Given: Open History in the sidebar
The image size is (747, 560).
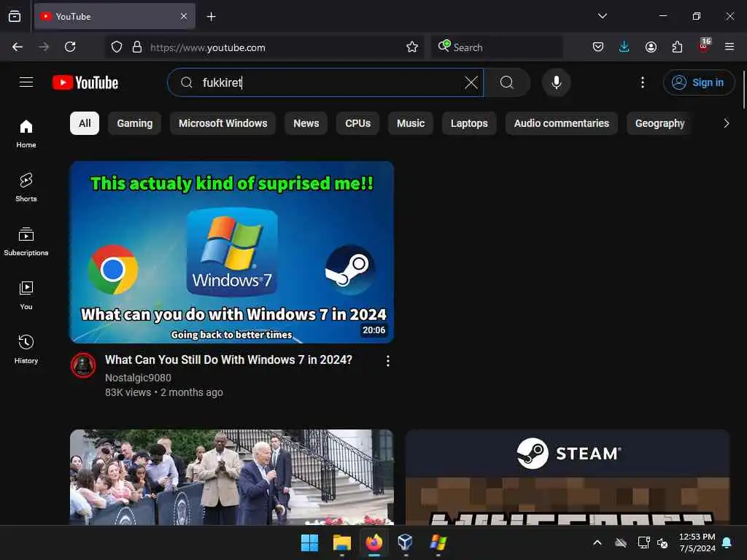Looking at the screenshot, I should point(26,349).
